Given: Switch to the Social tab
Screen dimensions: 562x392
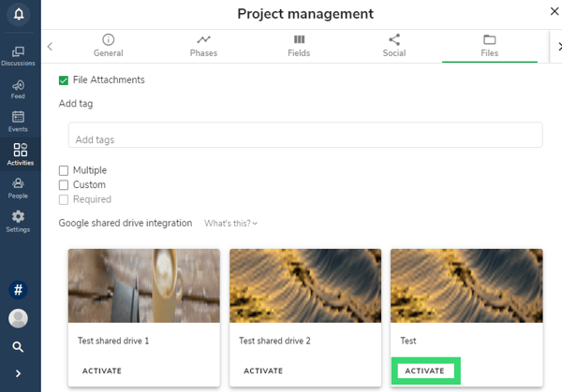Looking at the screenshot, I should (394, 46).
